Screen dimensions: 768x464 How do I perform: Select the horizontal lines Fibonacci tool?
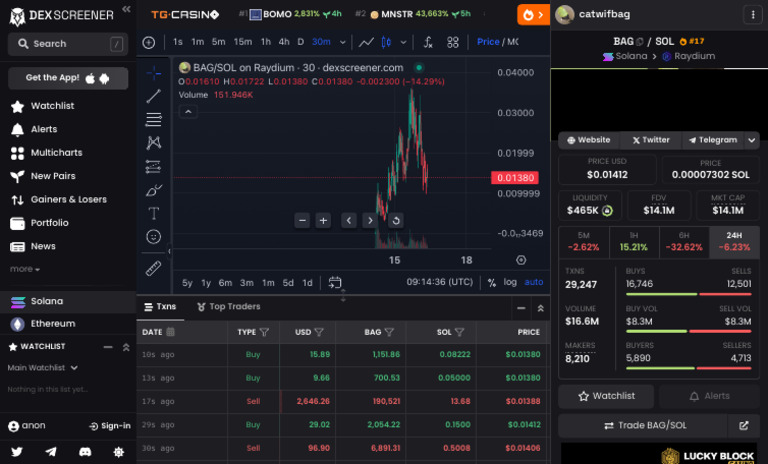click(x=153, y=120)
